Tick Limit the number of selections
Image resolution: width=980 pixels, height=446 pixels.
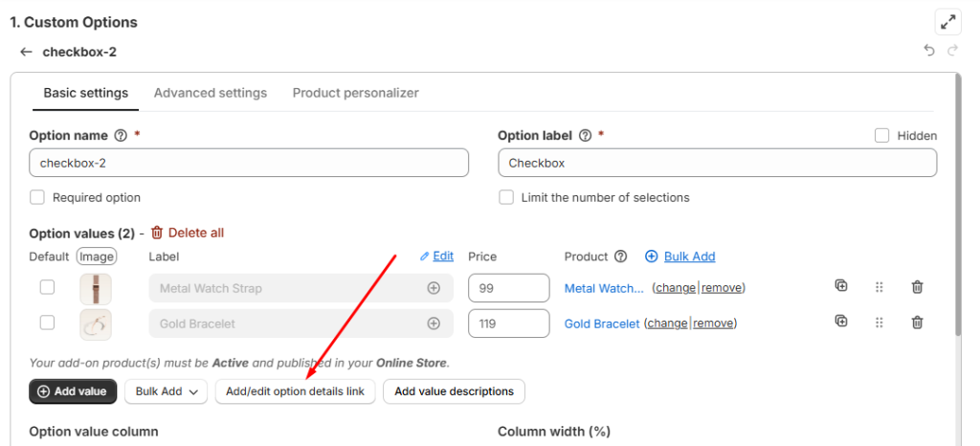coord(506,197)
